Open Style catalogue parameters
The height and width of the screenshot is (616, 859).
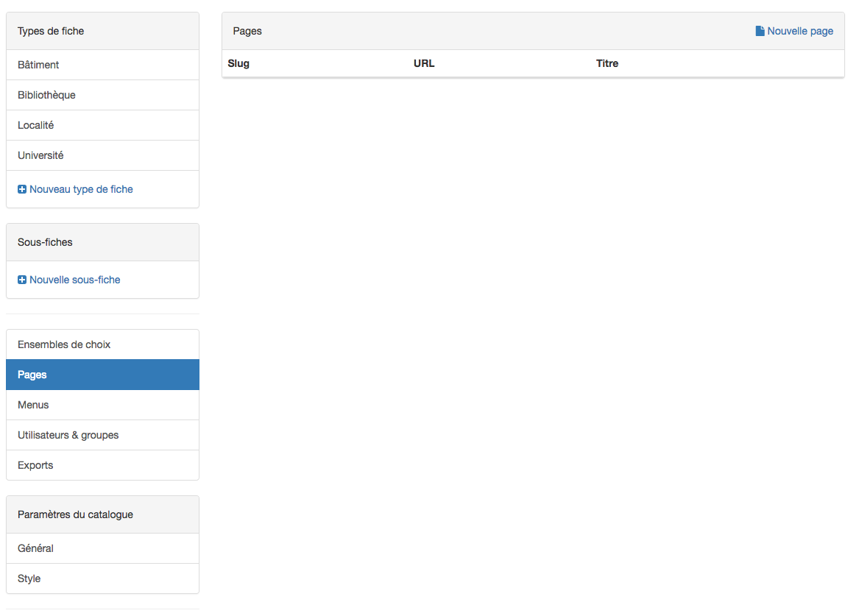coord(29,578)
